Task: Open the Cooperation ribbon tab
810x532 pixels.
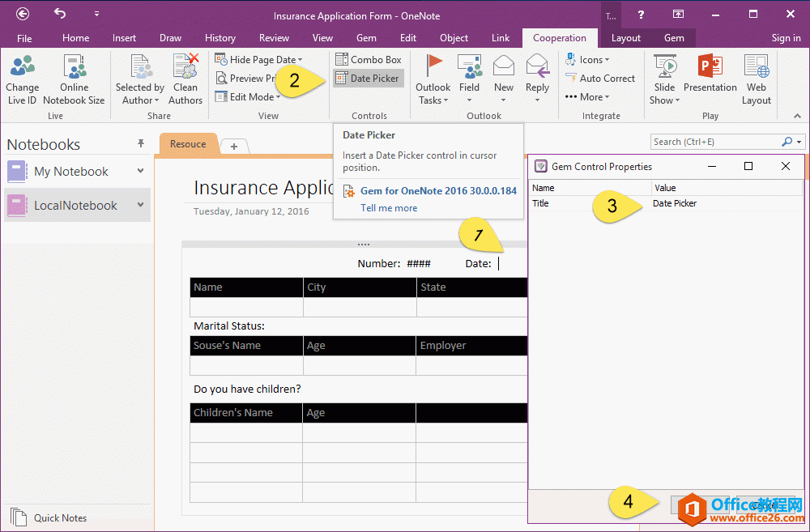Action: [559, 38]
